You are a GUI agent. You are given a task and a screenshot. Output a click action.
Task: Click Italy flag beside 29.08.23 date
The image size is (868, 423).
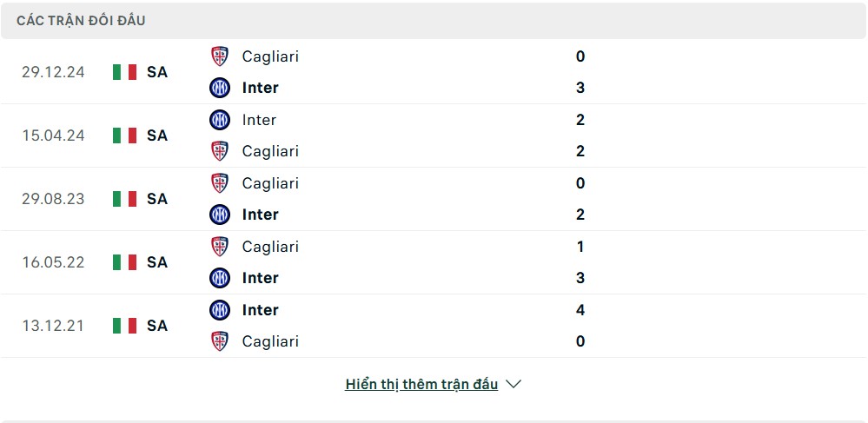[x=124, y=199]
